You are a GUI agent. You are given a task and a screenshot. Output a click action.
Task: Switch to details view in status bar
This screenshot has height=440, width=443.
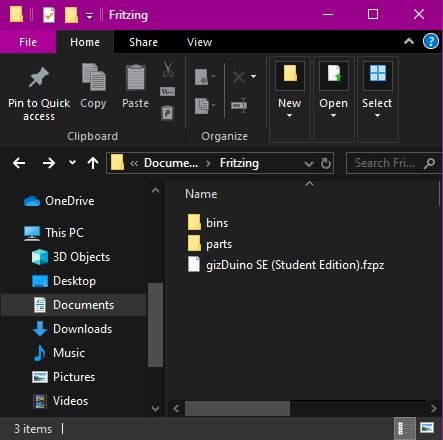click(x=404, y=428)
